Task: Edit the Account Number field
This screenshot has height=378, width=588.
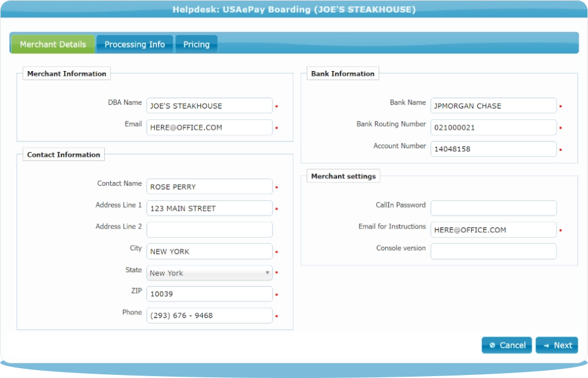Action: point(494,149)
